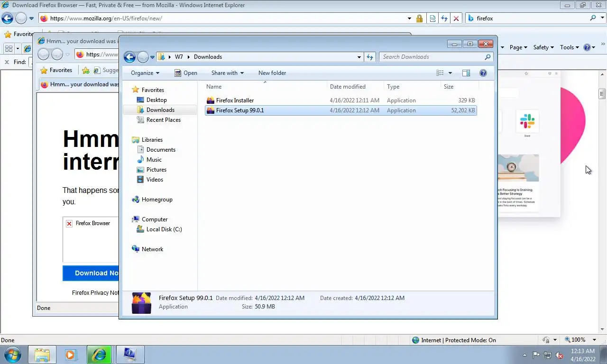
Task: Select Libraries in navigation pane
Action: [147, 140]
